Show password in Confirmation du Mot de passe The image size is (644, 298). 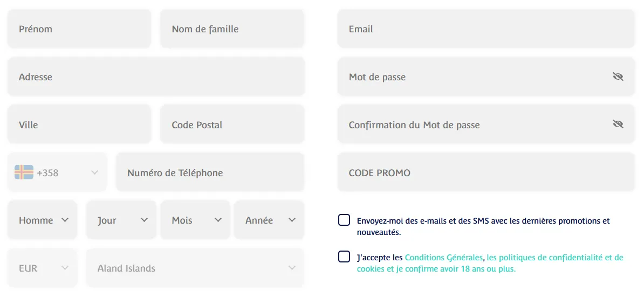click(x=618, y=124)
